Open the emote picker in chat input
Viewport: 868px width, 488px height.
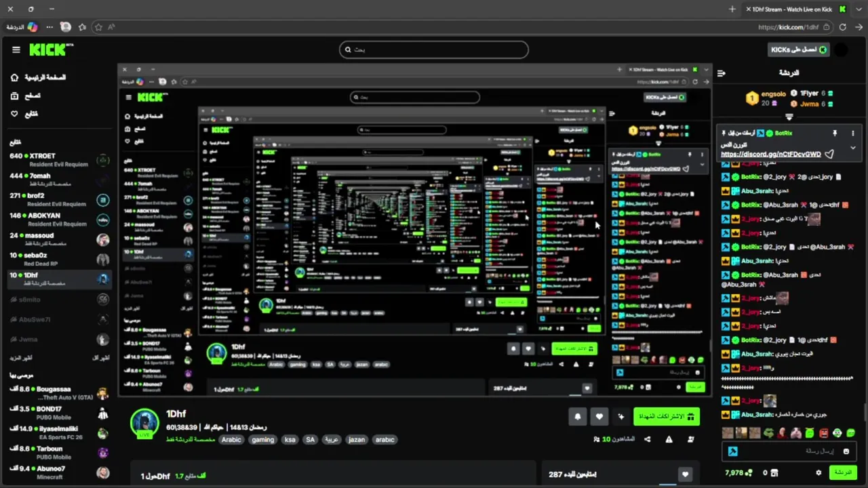click(x=846, y=451)
